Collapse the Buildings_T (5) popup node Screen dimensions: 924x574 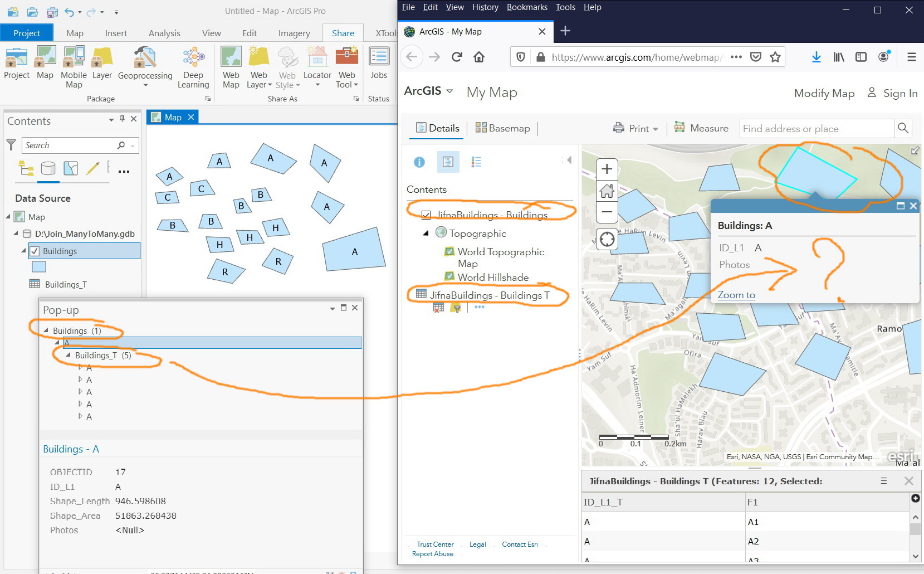68,355
